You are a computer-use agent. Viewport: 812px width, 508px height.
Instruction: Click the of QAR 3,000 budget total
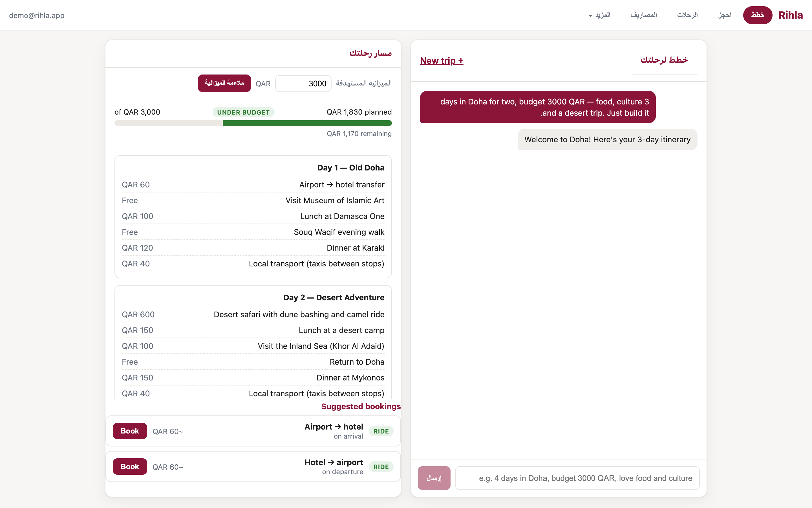137,112
